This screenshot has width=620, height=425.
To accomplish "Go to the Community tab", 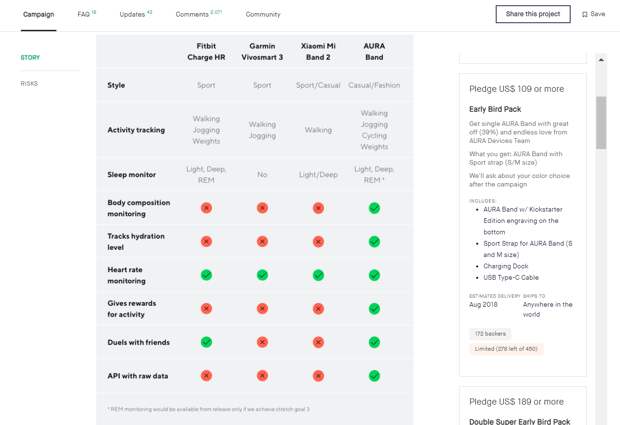I will [263, 14].
